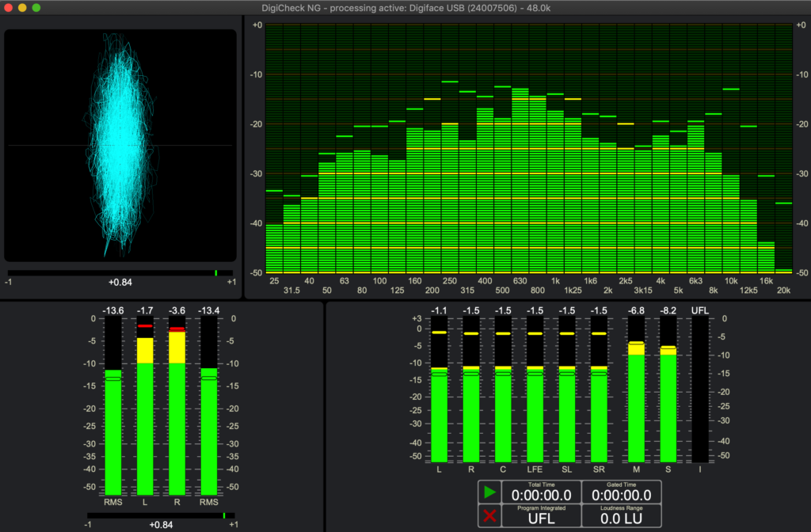Image resolution: width=811 pixels, height=532 pixels.
Task: Click the Total Time display
Action: (x=542, y=492)
